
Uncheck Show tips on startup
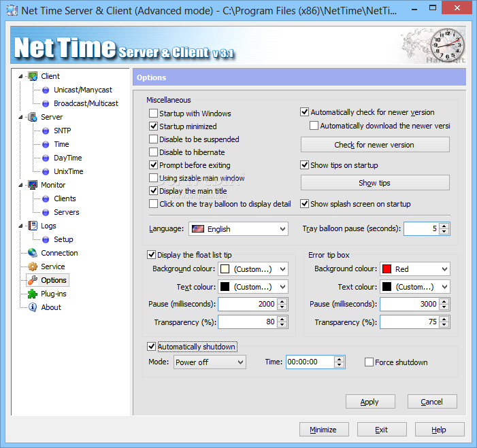pos(305,165)
